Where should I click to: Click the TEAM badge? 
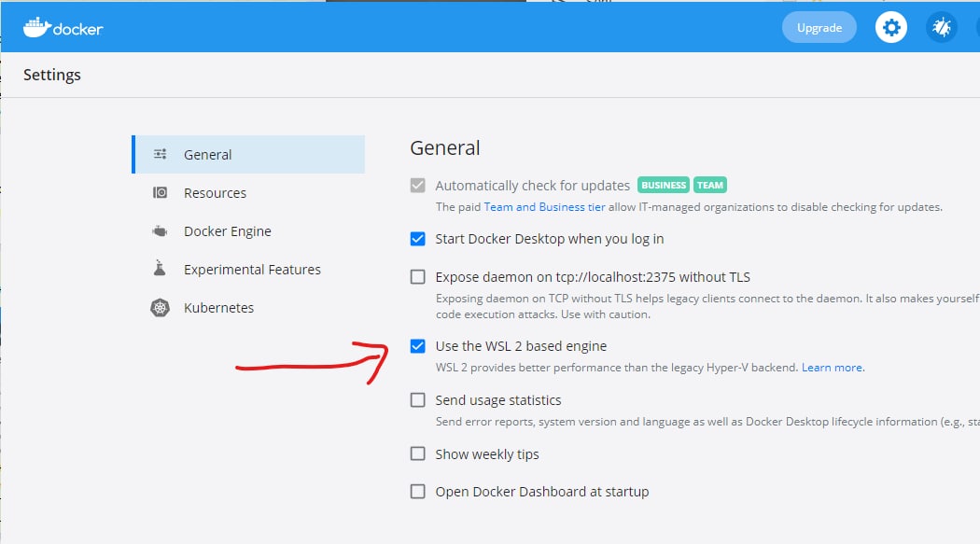coord(710,185)
